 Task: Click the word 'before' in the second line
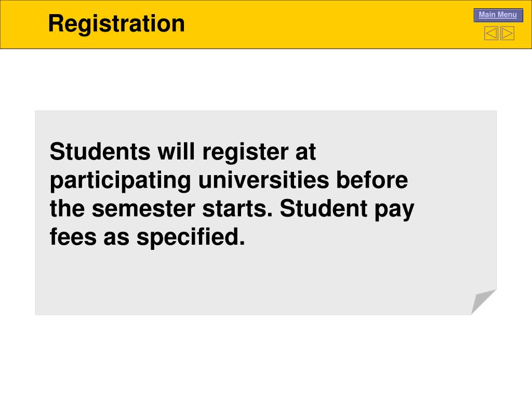pyautogui.click(x=372, y=180)
